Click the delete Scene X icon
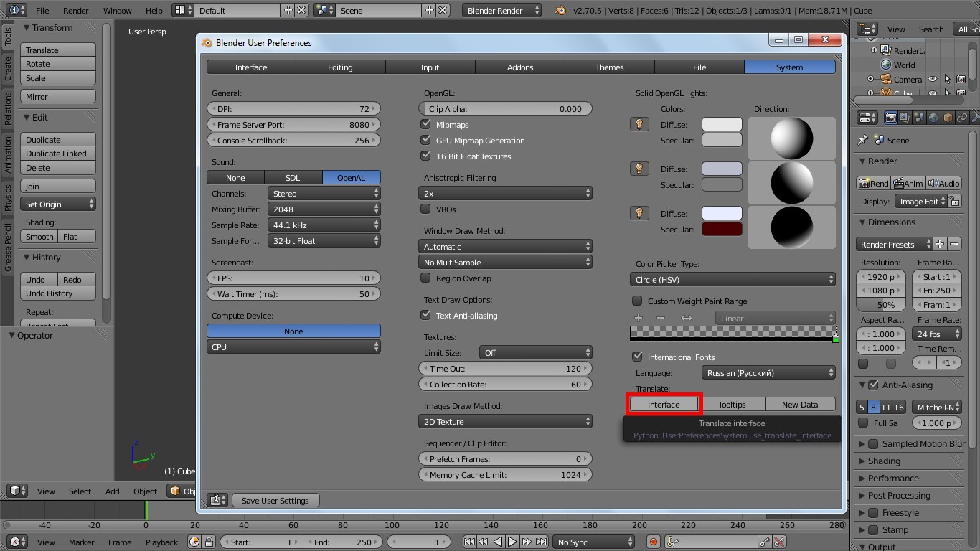The image size is (980, 551). click(x=443, y=10)
